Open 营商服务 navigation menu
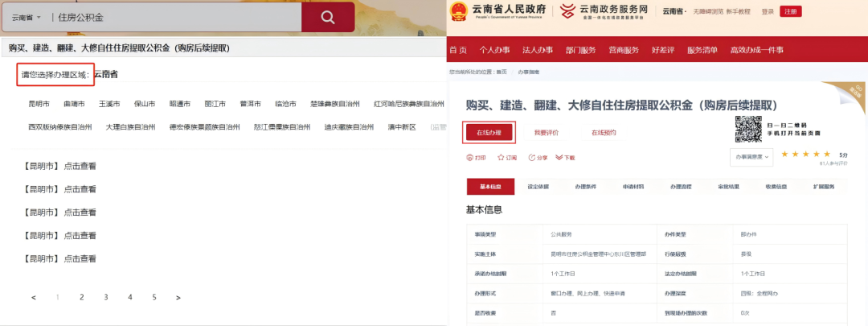 click(x=624, y=50)
